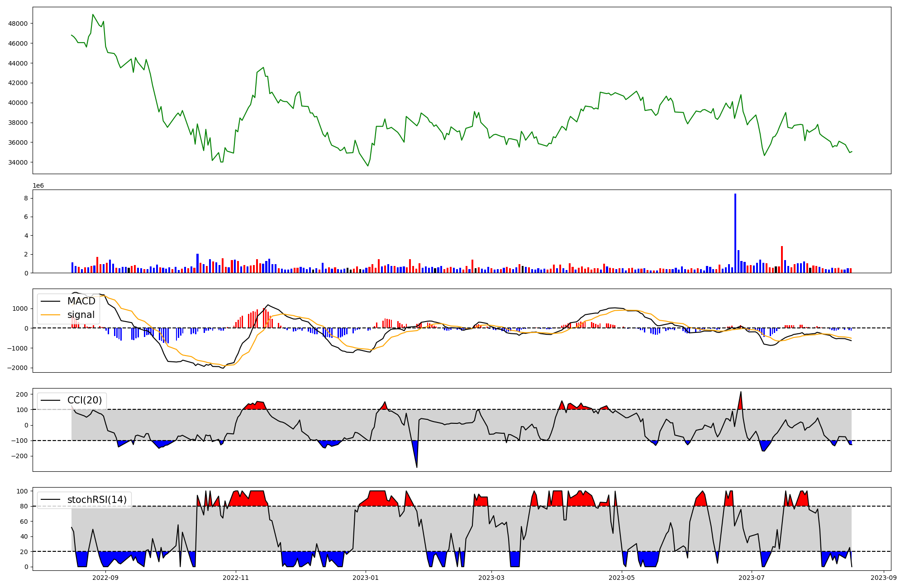This screenshot has height=588, width=905.
Task: Click the MACD legend label
Action: (x=81, y=301)
